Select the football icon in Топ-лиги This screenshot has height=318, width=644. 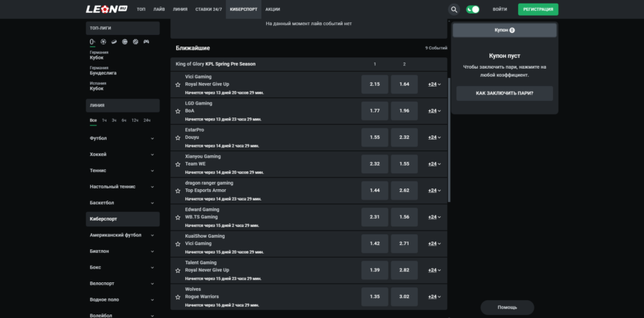[102, 41]
